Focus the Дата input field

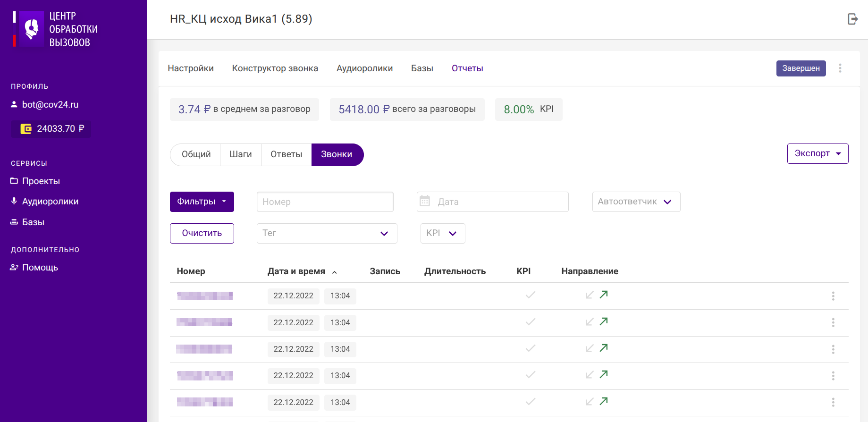pos(493,202)
